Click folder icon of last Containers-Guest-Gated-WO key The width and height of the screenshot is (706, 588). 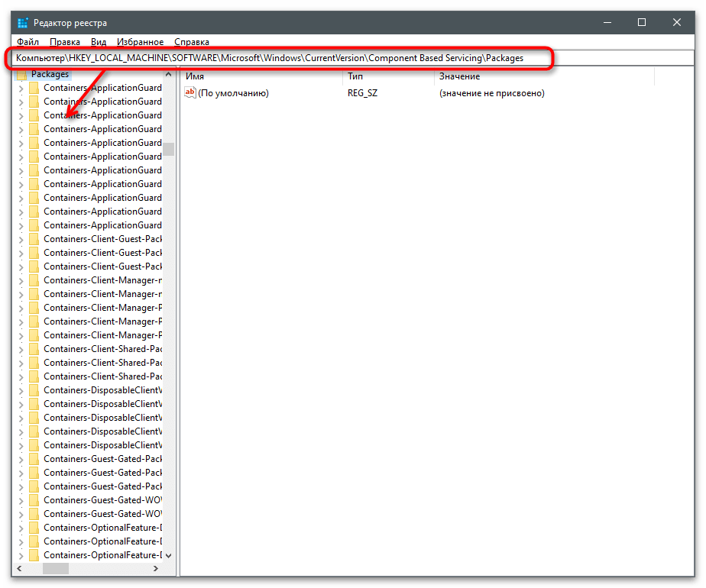click(x=34, y=514)
